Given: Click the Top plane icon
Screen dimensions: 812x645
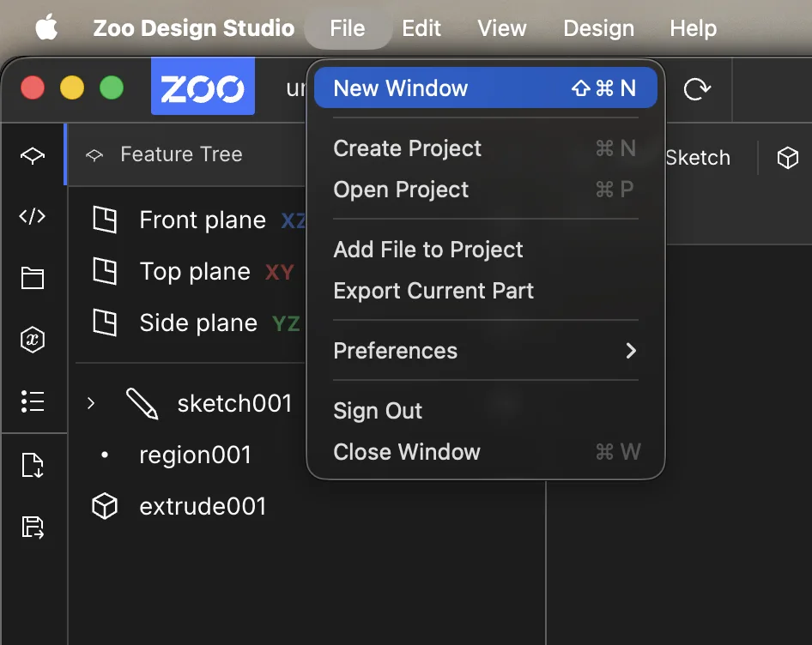Looking at the screenshot, I should (105, 271).
